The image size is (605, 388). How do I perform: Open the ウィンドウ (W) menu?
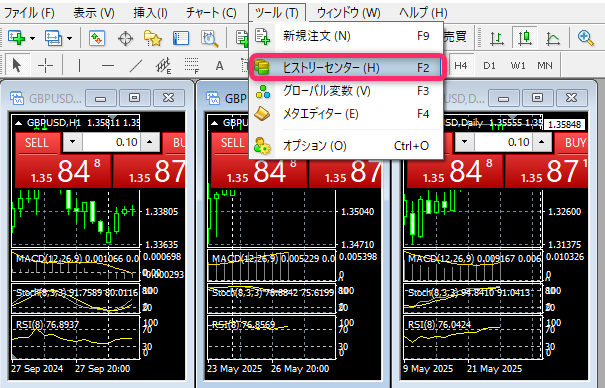tap(348, 13)
